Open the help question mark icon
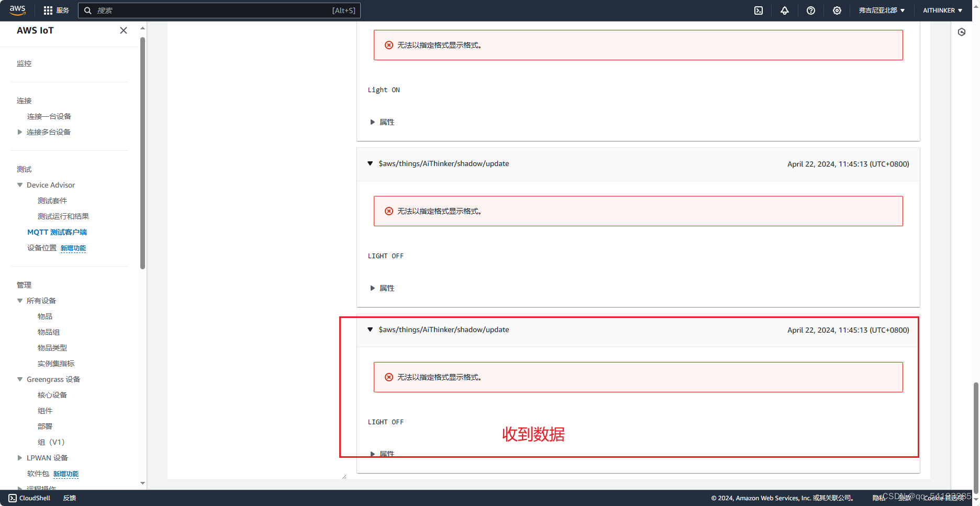The height and width of the screenshot is (506, 980). tap(811, 10)
